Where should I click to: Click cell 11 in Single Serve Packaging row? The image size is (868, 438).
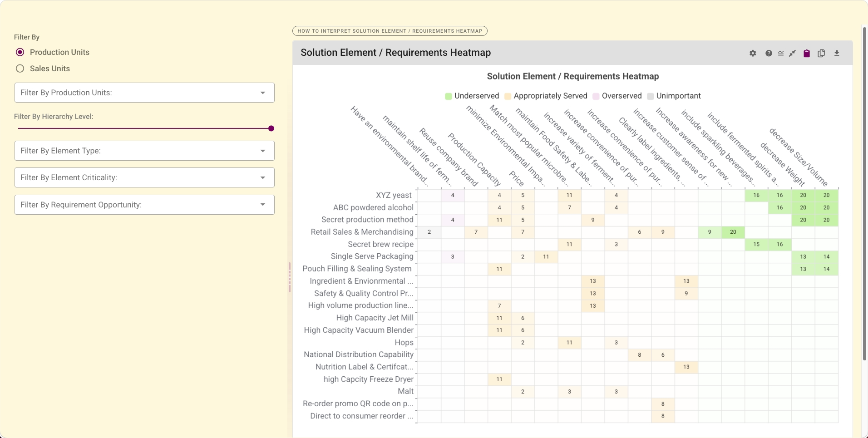(546, 256)
